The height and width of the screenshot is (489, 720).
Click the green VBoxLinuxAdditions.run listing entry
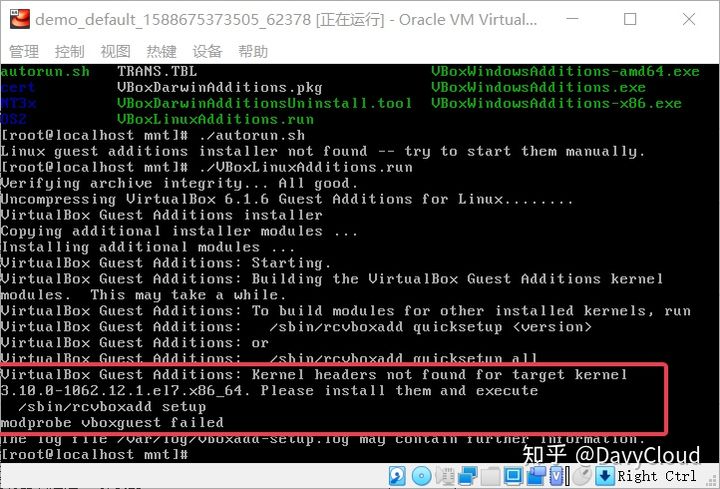[215, 119]
